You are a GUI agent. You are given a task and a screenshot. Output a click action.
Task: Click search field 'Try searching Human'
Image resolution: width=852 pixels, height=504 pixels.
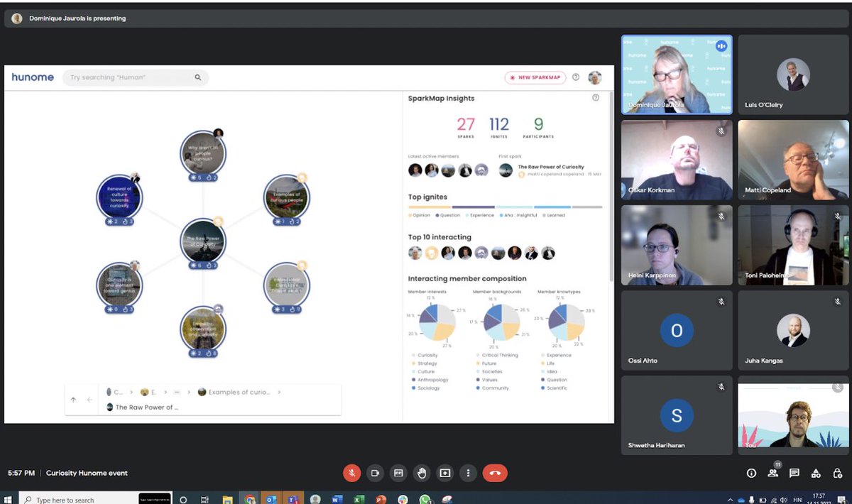coord(136,77)
